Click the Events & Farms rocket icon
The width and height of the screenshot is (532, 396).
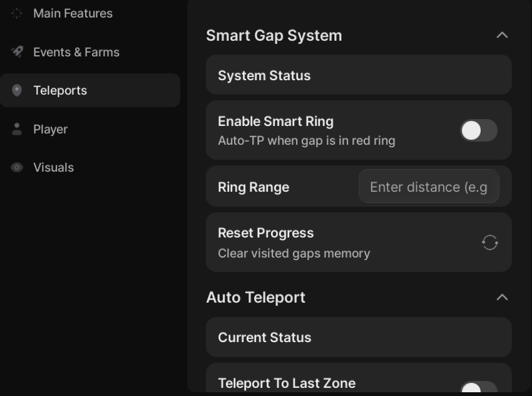coord(17,52)
